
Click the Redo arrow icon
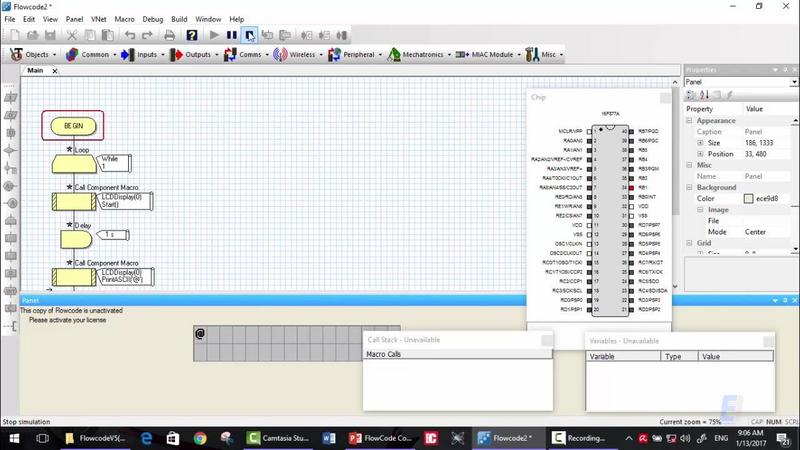147,35
